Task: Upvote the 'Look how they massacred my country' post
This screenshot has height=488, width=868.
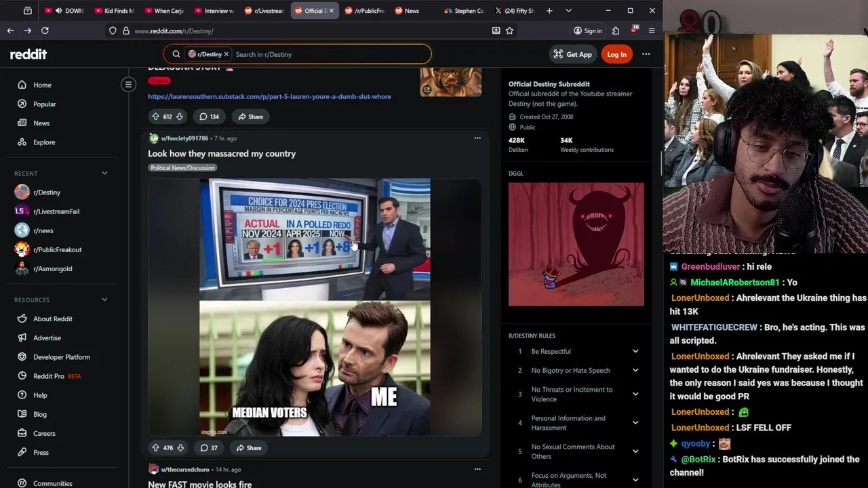Action: point(155,448)
